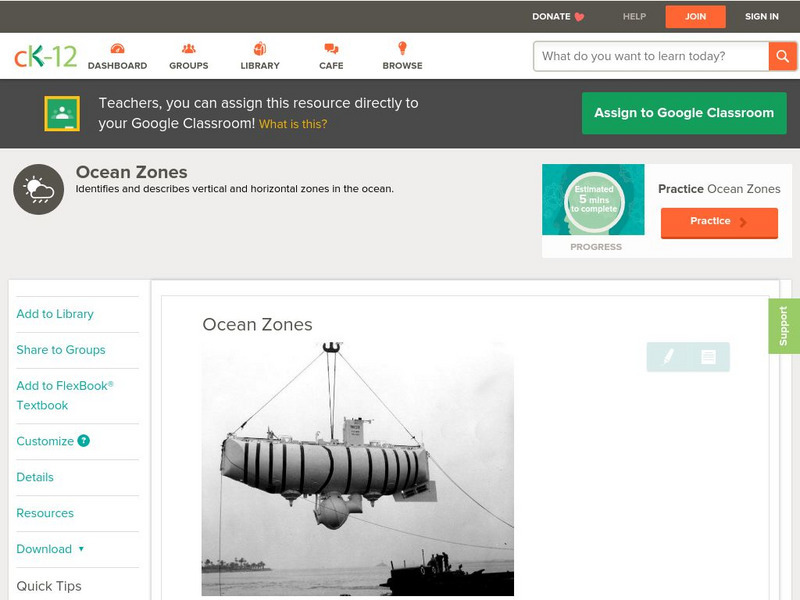Click the GROUPS menu label
This screenshot has height=600, width=800.
pos(189,66)
